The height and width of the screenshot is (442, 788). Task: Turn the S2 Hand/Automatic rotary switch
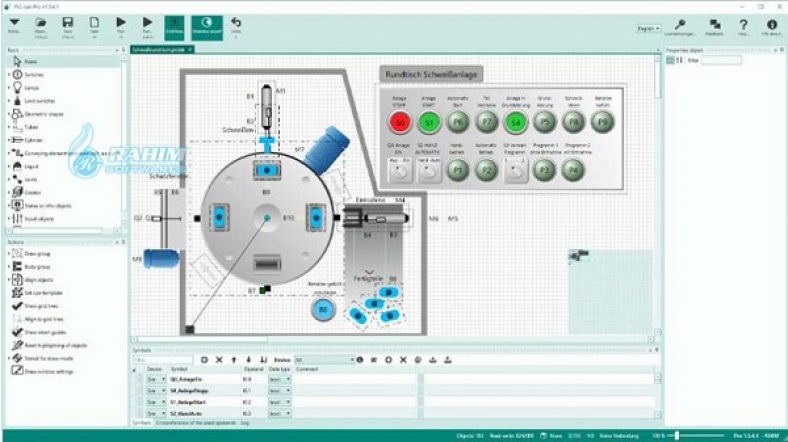pos(429,170)
